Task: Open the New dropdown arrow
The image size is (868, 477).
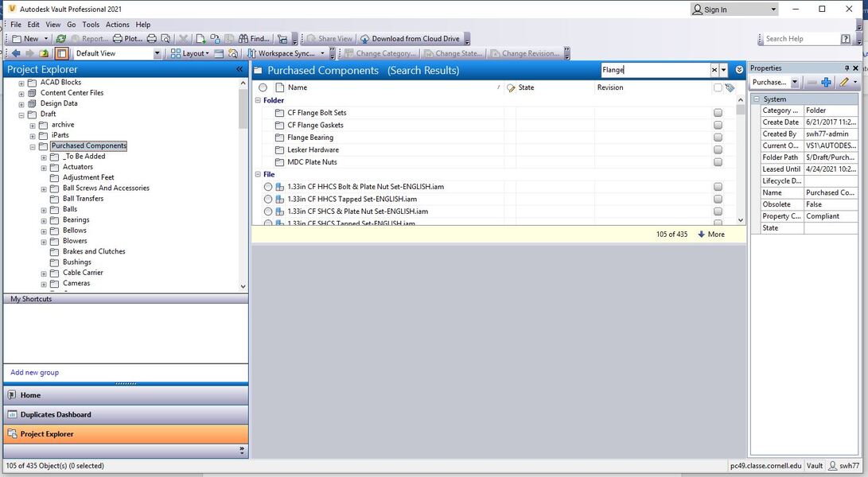Action: pos(46,39)
